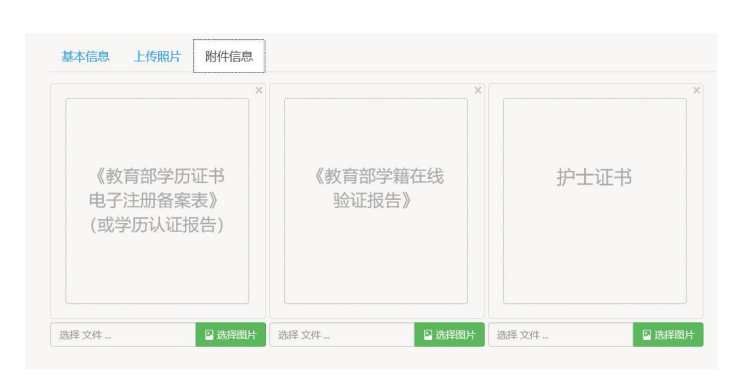Focus the 选择文件 field under 学籍在线验证报告

pyautogui.click(x=342, y=335)
